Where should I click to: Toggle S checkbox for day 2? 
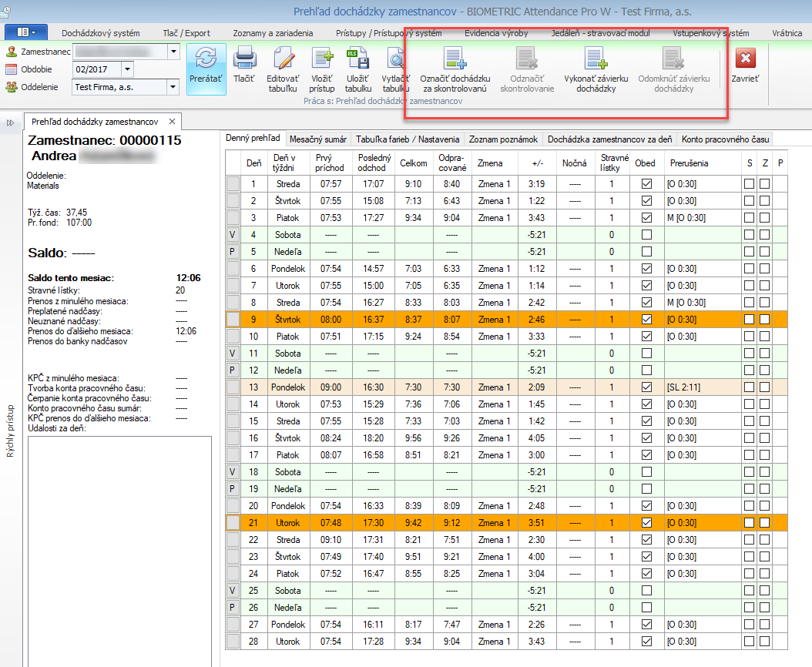tap(749, 201)
